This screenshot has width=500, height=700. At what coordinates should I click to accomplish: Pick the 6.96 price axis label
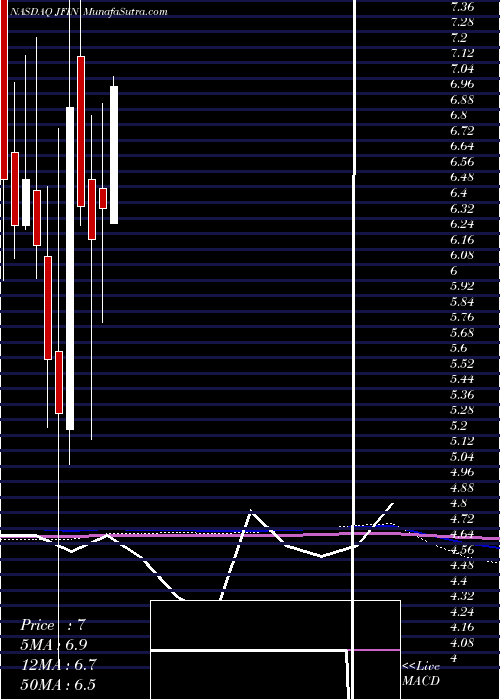(x=462, y=84)
